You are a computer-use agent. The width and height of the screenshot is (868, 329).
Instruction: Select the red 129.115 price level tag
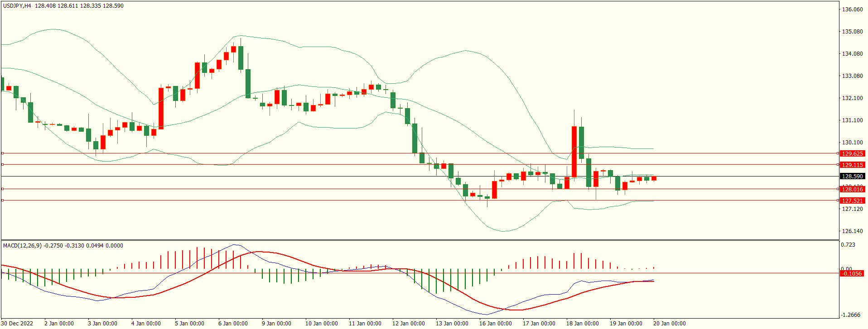point(852,165)
